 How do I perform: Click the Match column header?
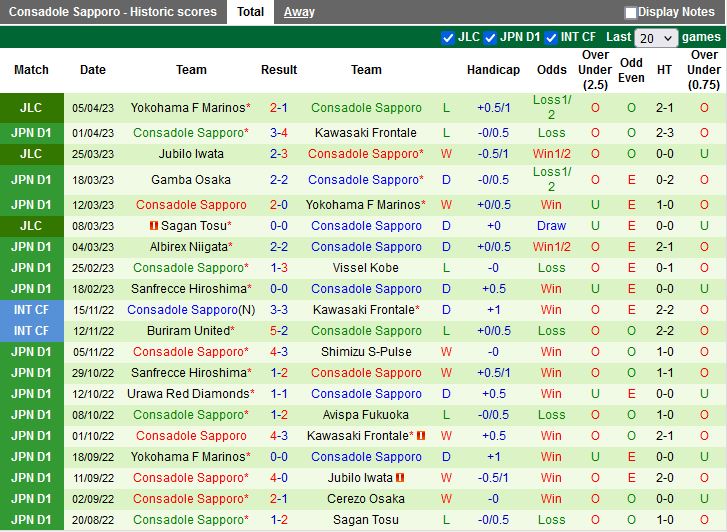pyautogui.click(x=31, y=70)
